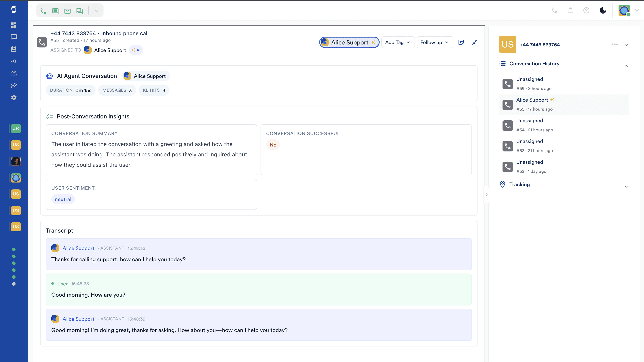Open conversation #59 in history
The height and width of the screenshot is (362, 644).
pyautogui.click(x=564, y=84)
